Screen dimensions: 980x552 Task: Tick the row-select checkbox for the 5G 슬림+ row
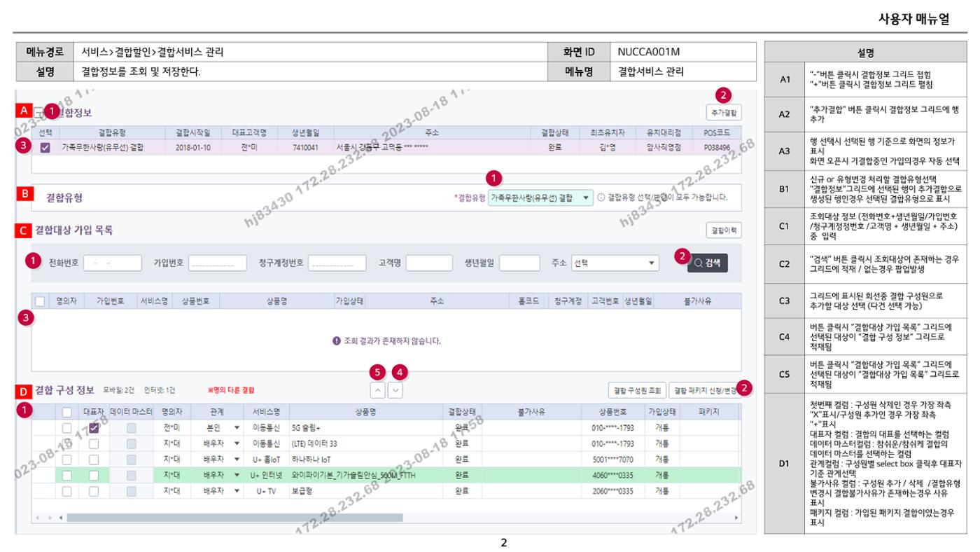coord(66,427)
